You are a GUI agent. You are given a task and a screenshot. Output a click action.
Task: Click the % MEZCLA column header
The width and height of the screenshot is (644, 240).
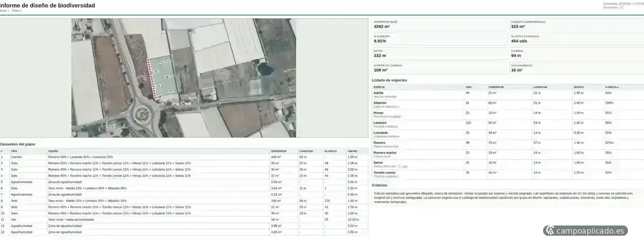[612, 87]
